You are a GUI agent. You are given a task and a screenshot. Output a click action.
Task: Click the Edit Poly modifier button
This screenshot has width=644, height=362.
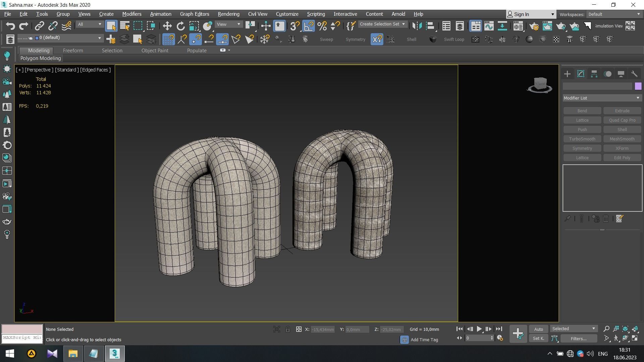coord(622,158)
